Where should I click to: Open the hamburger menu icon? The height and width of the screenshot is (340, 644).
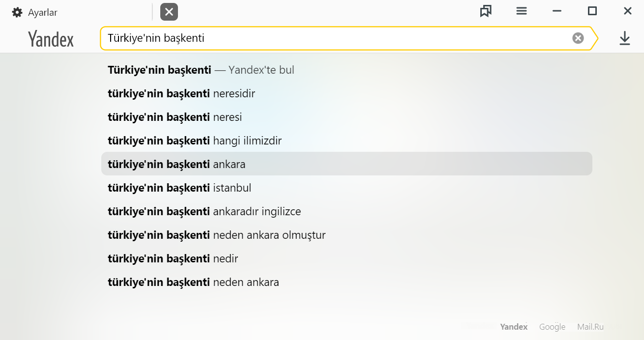[522, 11]
